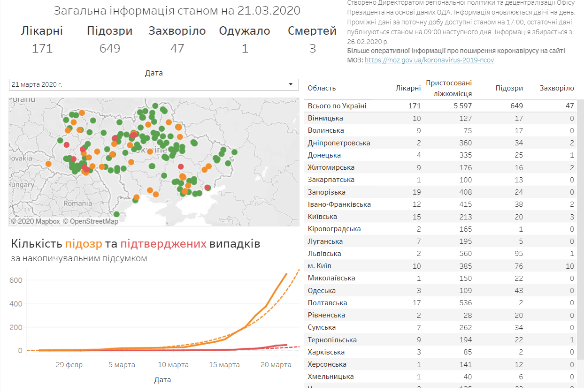
Task: Click the table's vertical scrollbar
Action: pos(580,188)
